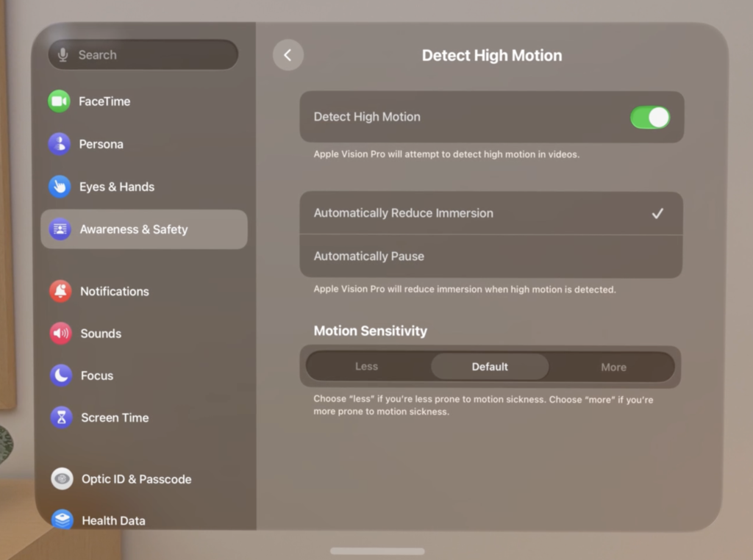Open Health Data settings
The image size is (753, 560).
pyautogui.click(x=113, y=520)
